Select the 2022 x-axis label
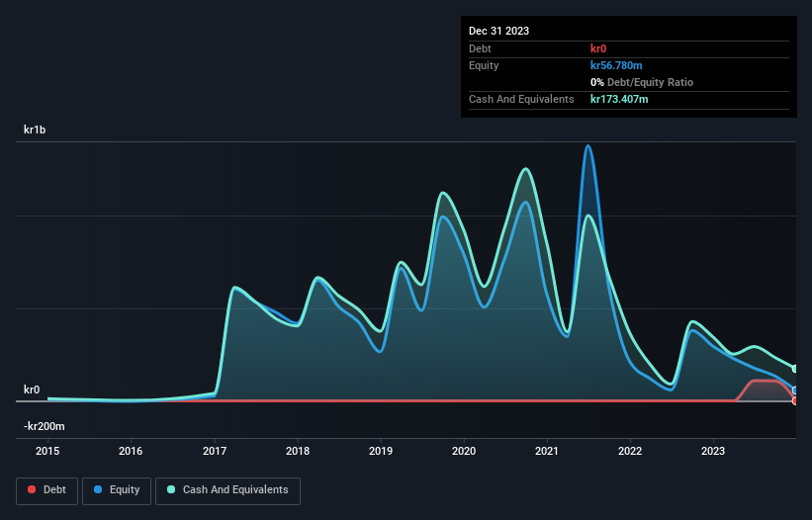Screen dimensions: 812x520 [x=630, y=451]
